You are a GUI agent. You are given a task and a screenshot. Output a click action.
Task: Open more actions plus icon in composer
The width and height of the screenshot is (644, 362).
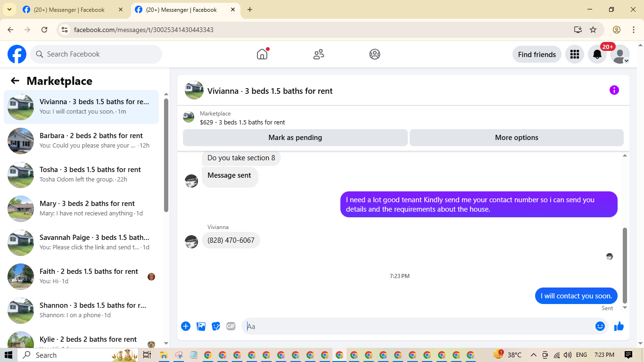click(186, 326)
